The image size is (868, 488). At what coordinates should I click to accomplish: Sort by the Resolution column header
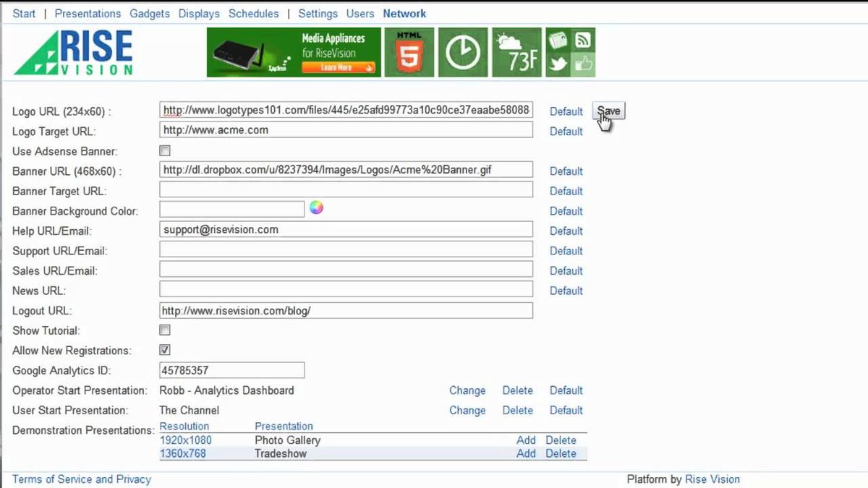coord(184,427)
